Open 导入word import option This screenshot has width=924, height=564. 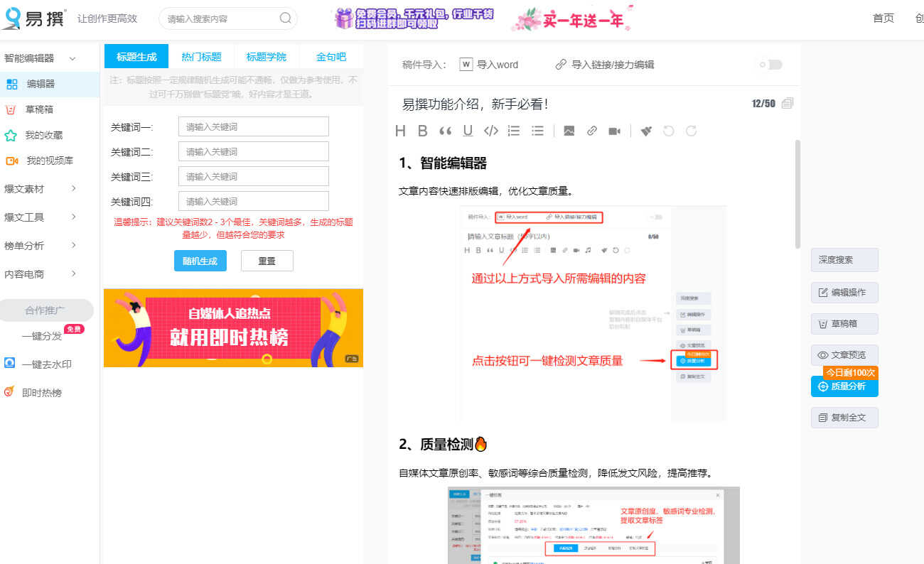tap(489, 65)
